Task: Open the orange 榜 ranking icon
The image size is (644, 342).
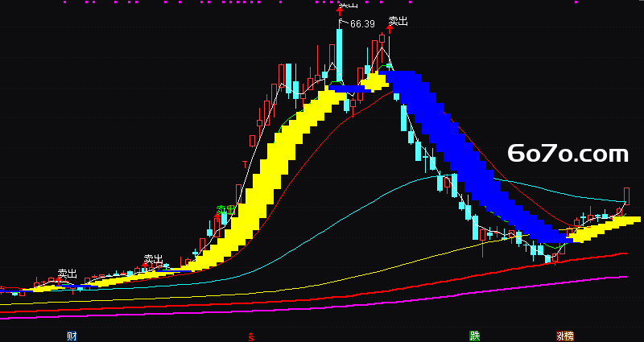Action: (x=569, y=336)
